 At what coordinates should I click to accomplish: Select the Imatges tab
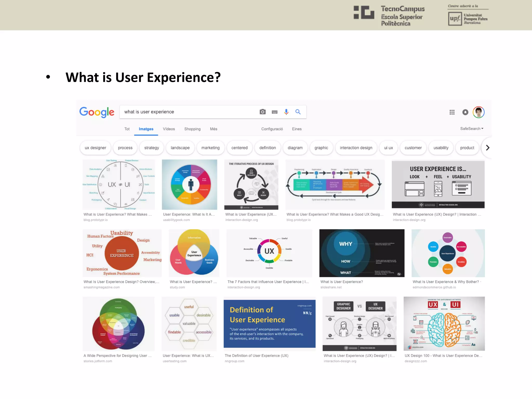click(146, 129)
